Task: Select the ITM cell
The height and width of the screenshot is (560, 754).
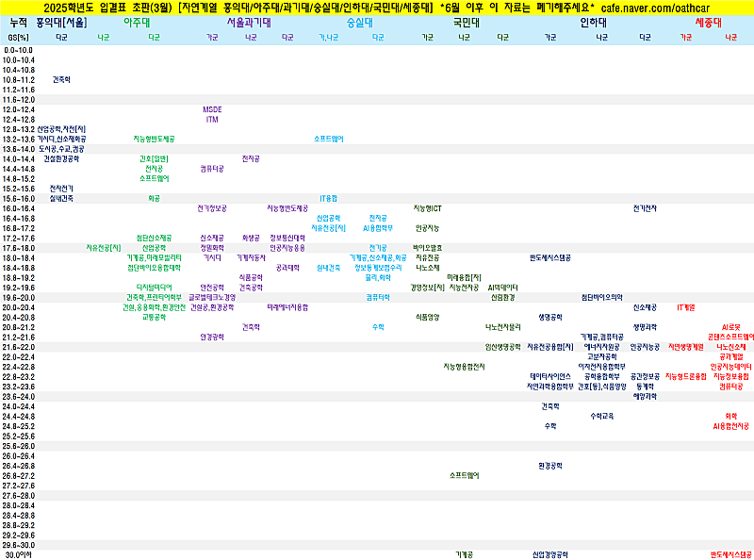Action: (x=212, y=120)
